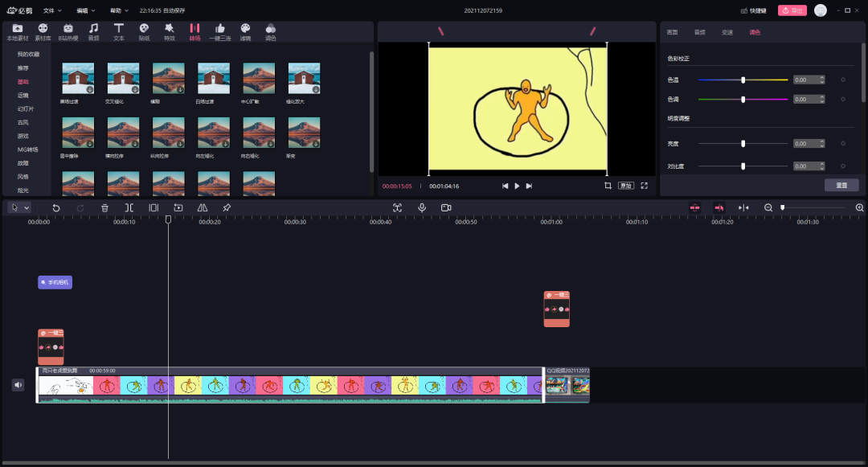The height and width of the screenshot is (467, 868).
Task: Select the 运镜 transition category
Action: [x=23, y=95]
